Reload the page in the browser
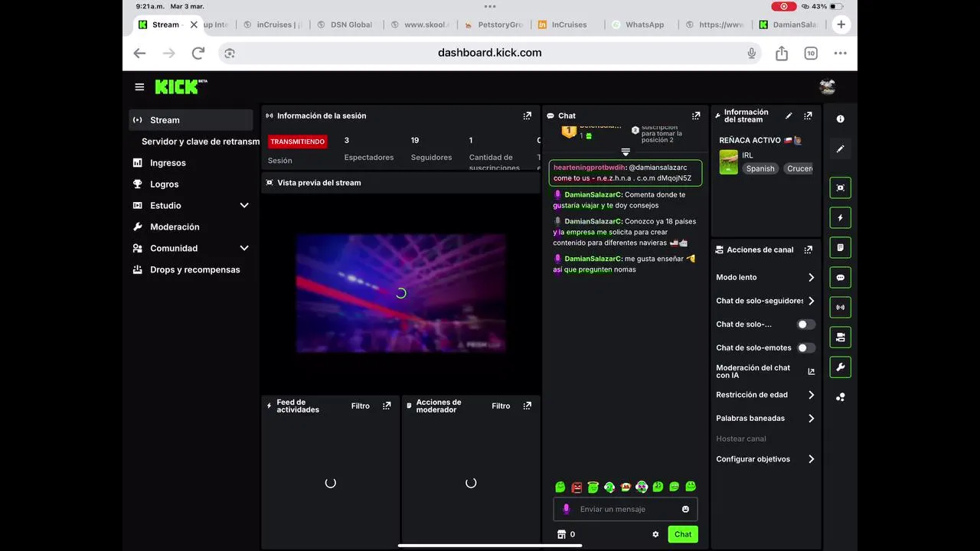This screenshot has width=980, height=551. tap(198, 53)
